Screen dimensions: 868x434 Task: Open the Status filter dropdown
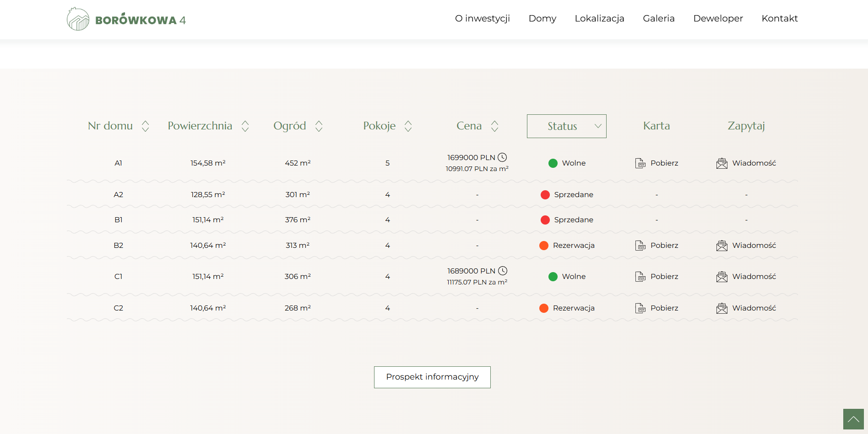tap(567, 126)
